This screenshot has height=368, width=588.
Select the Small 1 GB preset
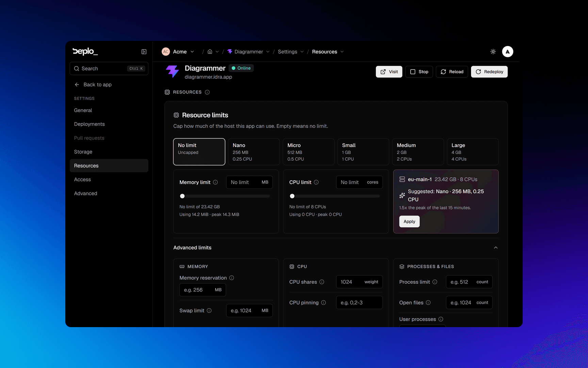[363, 152]
